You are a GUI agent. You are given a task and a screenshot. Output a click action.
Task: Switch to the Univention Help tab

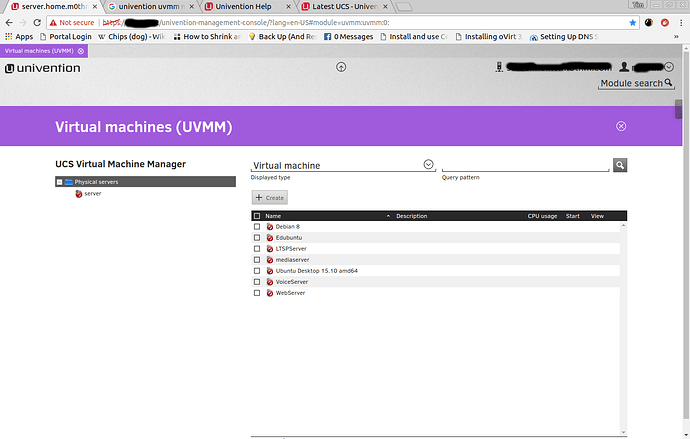coord(247,7)
